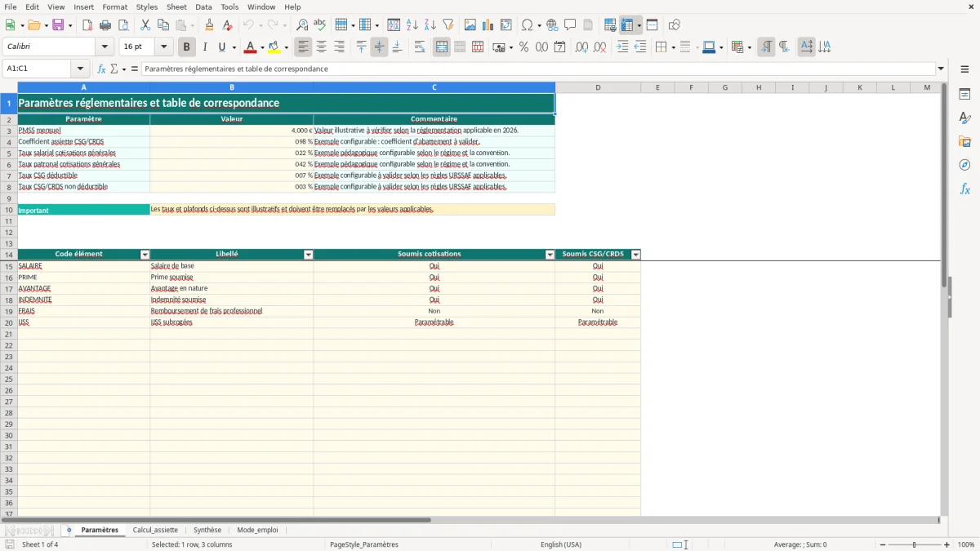
Task: Click the Export as PDF icon
Action: pyautogui.click(x=87, y=25)
